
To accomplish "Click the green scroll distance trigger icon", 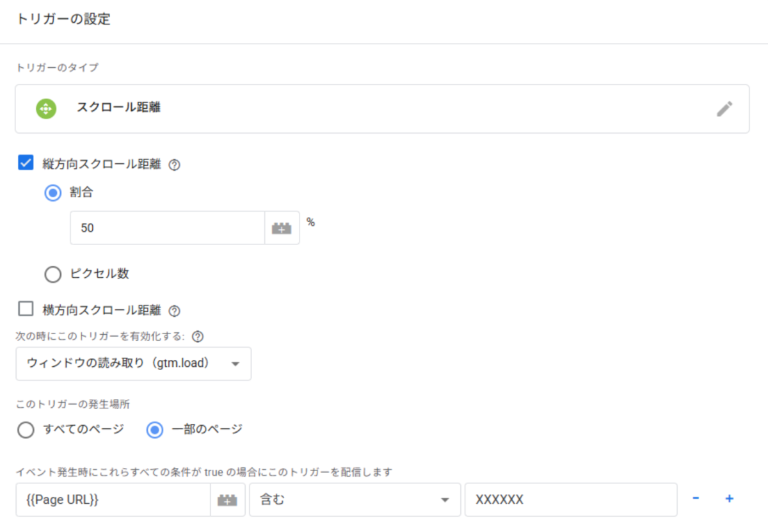I will [46, 109].
